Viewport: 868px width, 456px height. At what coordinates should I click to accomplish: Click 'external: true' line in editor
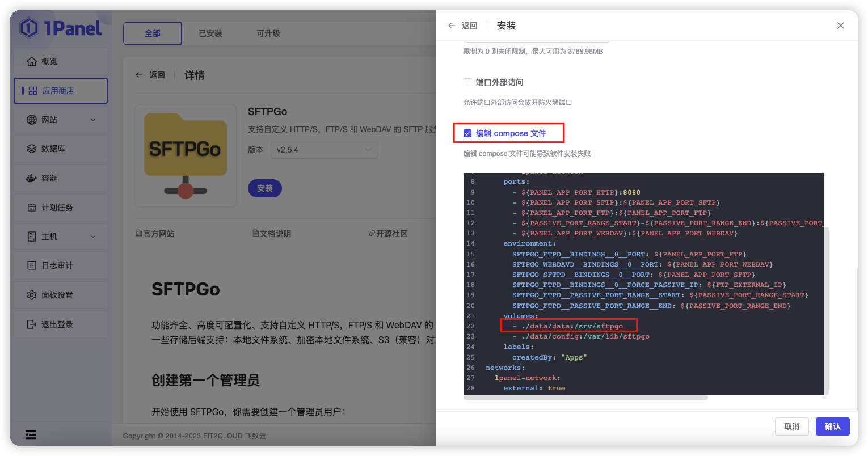coord(534,388)
